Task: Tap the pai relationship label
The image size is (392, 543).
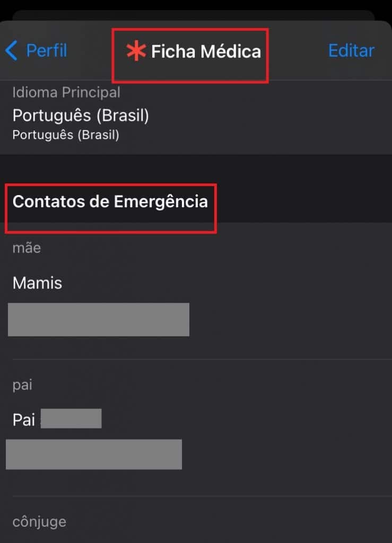Action: click(x=22, y=385)
